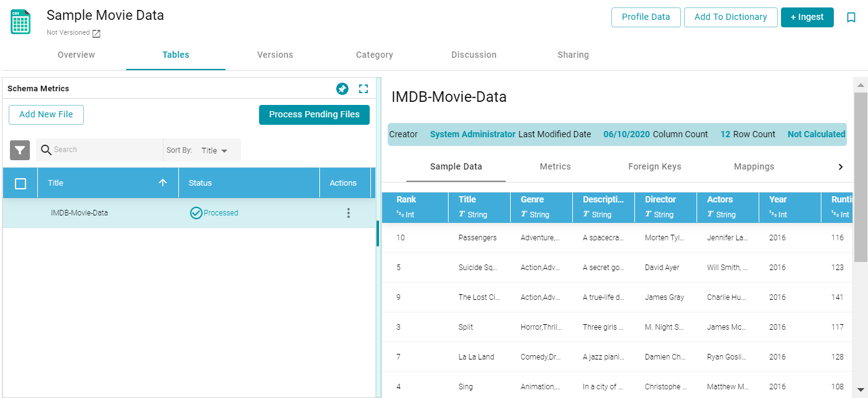
Task: Open Not Versioned external link icon
Action: [96, 34]
